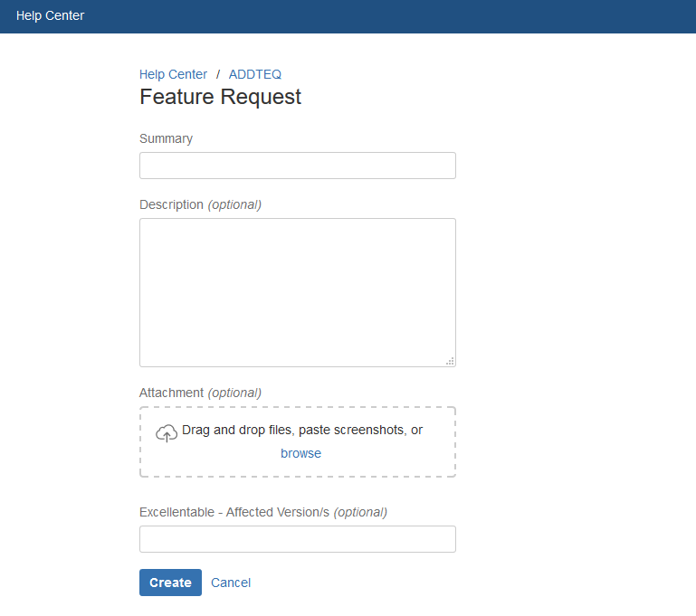The height and width of the screenshot is (616, 696).
Task: Click the Excellentable field label
Action: click(234, 512)
